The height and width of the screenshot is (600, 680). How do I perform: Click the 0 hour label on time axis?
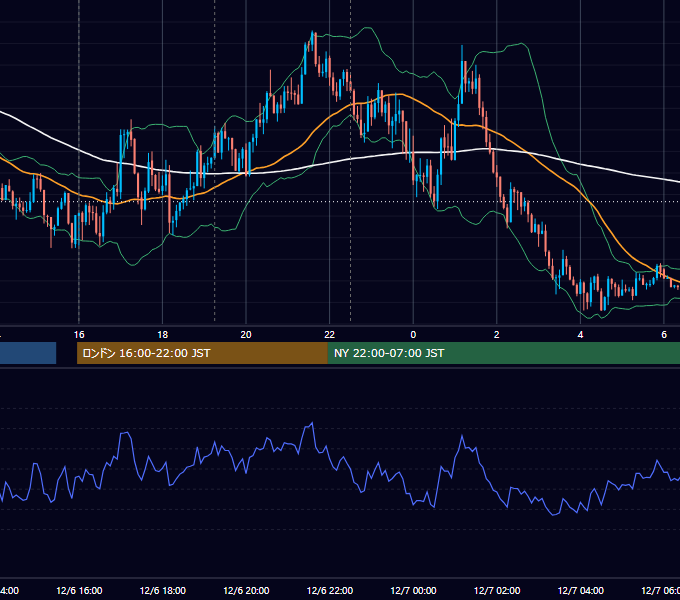pos(413,335)
